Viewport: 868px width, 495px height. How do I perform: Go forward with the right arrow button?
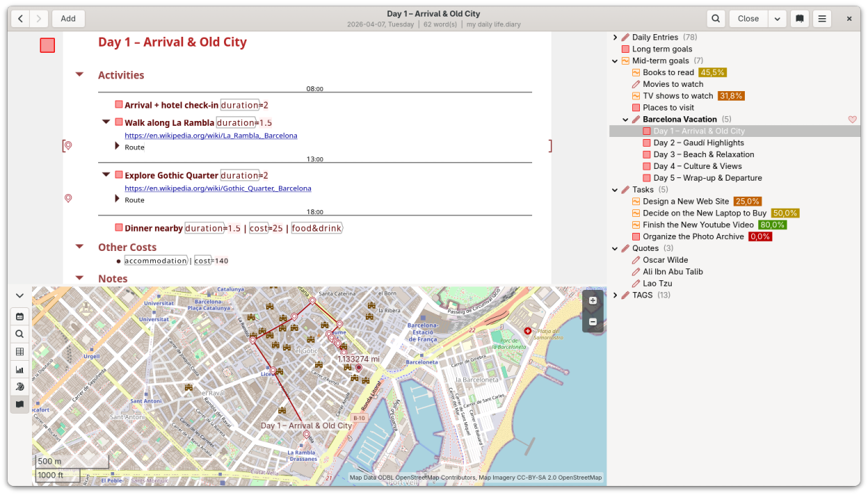(39, 19)
